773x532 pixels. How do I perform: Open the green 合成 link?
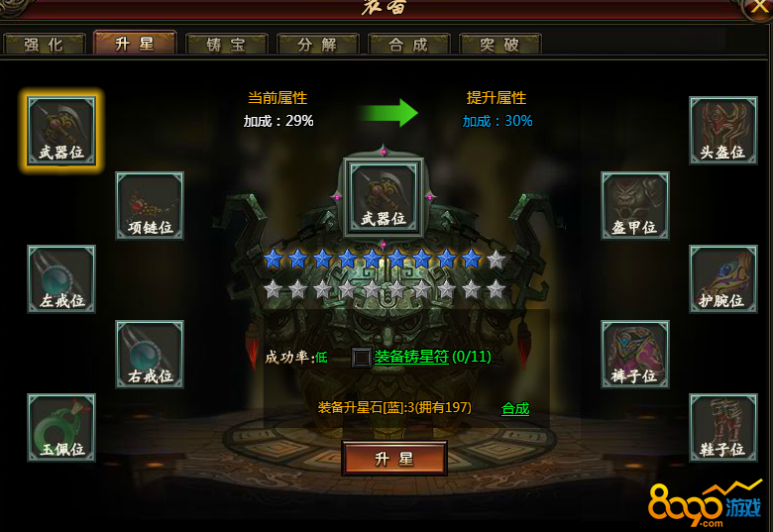click(515, 408)
